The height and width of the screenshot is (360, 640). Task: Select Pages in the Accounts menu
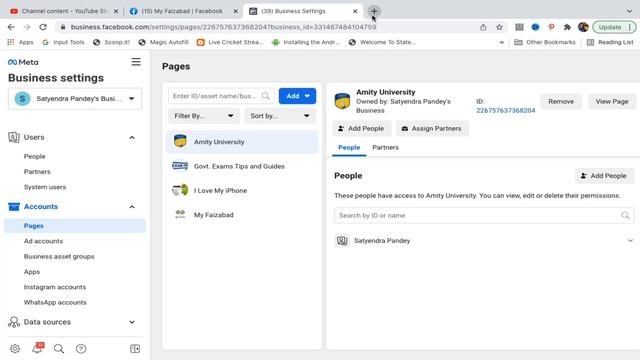click(75, 226)
